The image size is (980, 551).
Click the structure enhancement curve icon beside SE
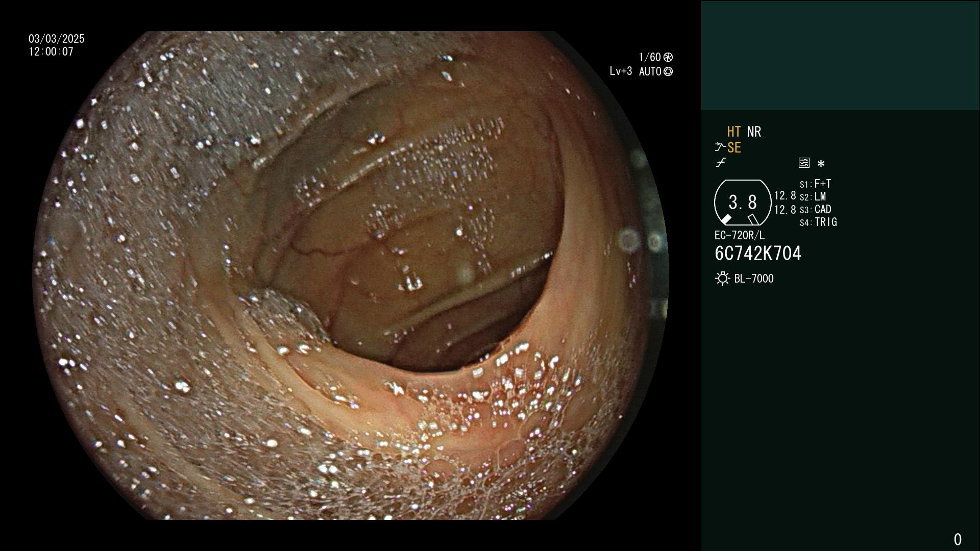[x=720, y=147]
